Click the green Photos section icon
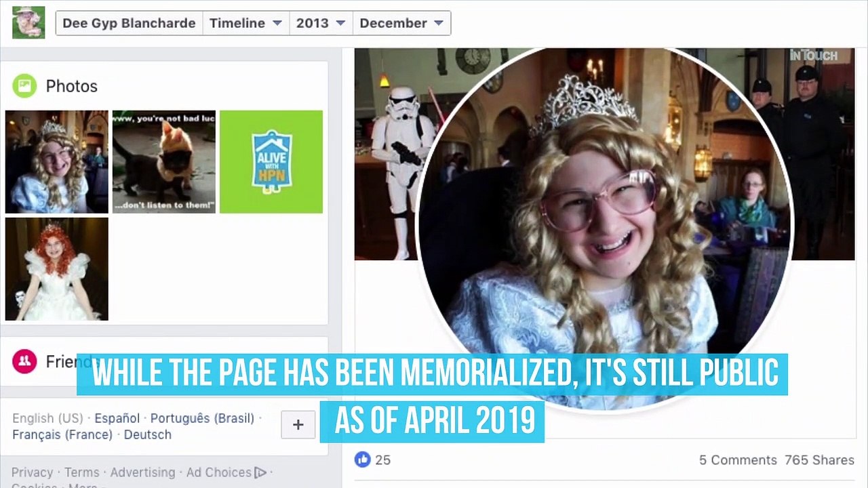Viewport: 868px width, 488px height. pos(24,85)
